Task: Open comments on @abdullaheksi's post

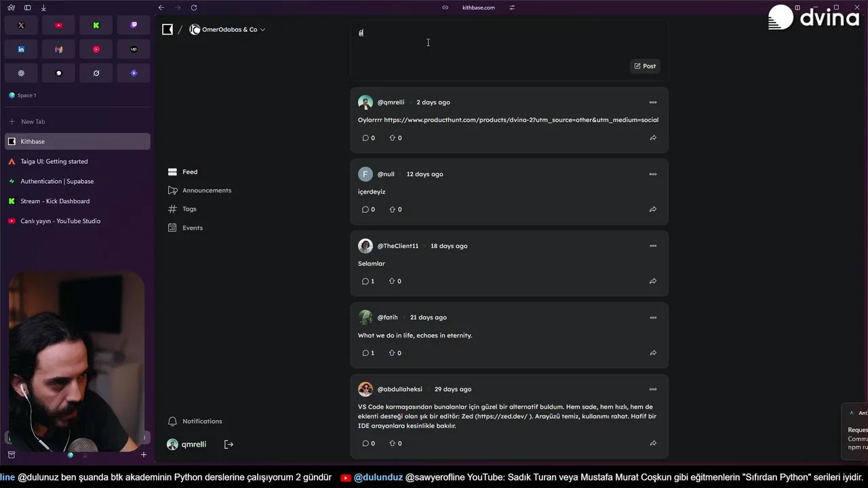Action: 368,443
